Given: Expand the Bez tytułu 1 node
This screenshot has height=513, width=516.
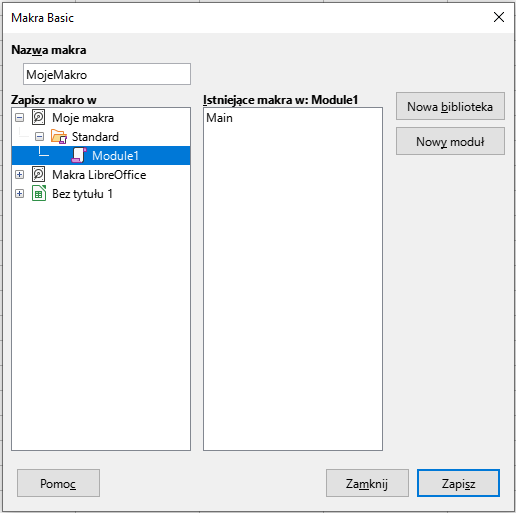Looking at the screenshot, I should click(x=20, y=194).
